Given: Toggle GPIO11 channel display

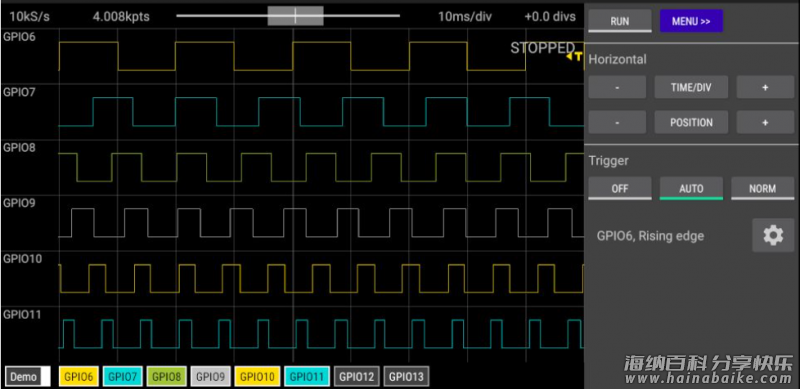Looking at the screenshot, I should (307, 377).
